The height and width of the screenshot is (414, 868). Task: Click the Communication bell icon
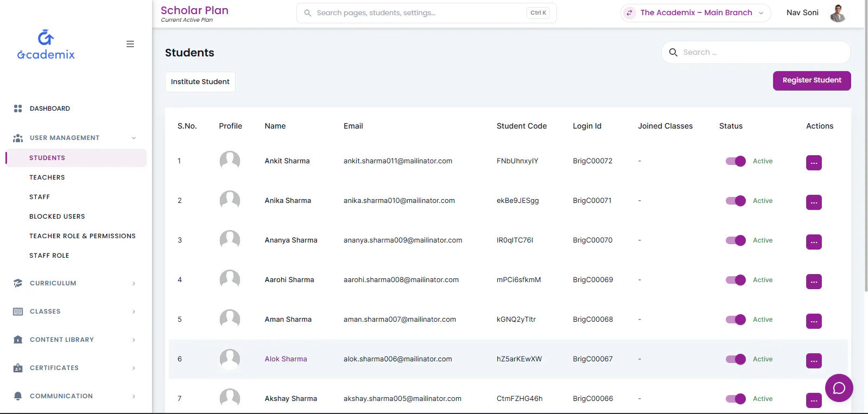click(x=18, y=396)
